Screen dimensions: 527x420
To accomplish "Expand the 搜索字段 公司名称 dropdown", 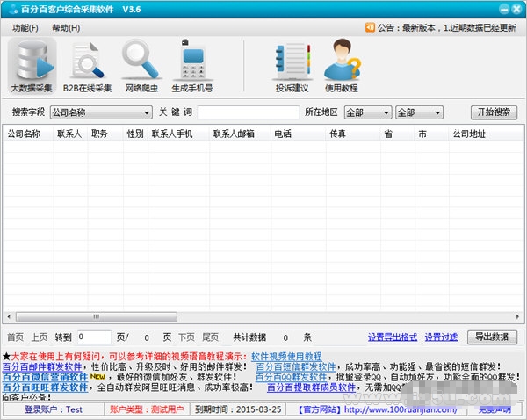I will point(101,112).
